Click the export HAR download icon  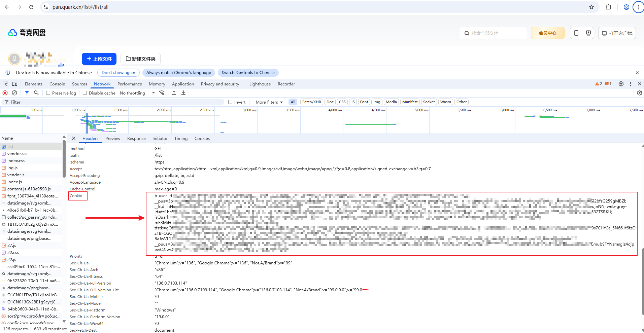[x=183, y=93]
